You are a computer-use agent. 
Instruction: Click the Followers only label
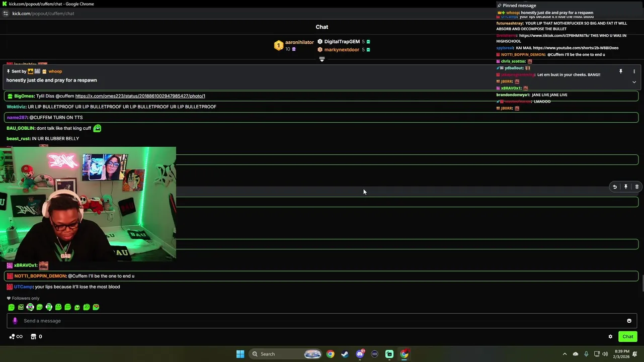[25, 298]
